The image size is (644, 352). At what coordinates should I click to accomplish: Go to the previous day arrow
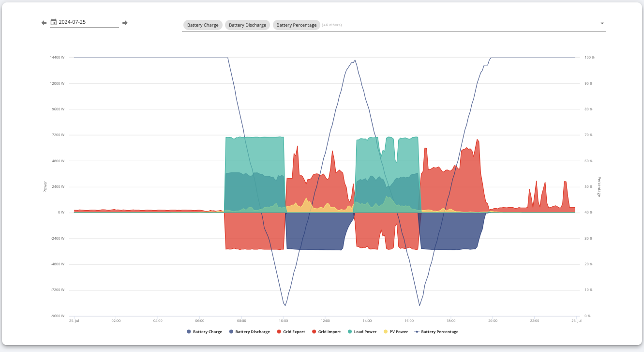[44, 23]
